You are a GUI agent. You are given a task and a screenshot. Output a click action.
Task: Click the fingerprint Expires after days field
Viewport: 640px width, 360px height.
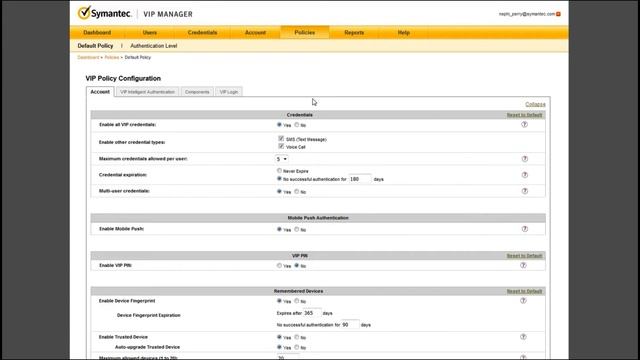click(x=312, y=313)
